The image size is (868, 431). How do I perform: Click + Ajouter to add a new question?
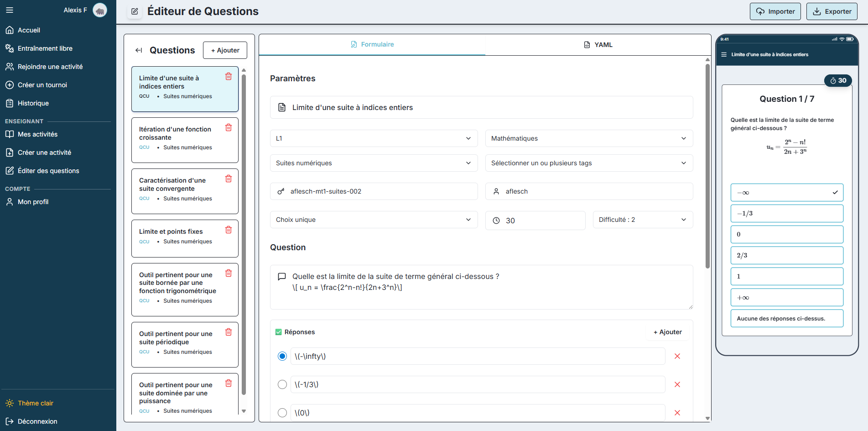(225, 50)
